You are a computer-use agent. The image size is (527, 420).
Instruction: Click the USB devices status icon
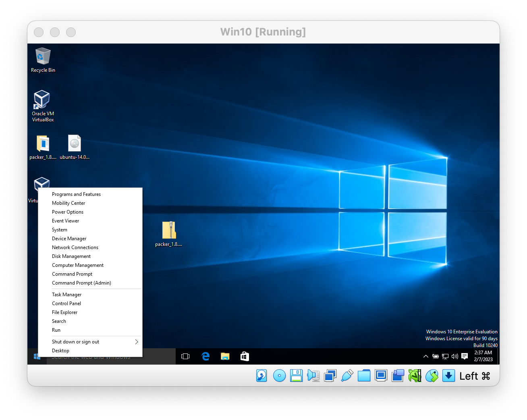pyautogui.click(x=347, y=376)
